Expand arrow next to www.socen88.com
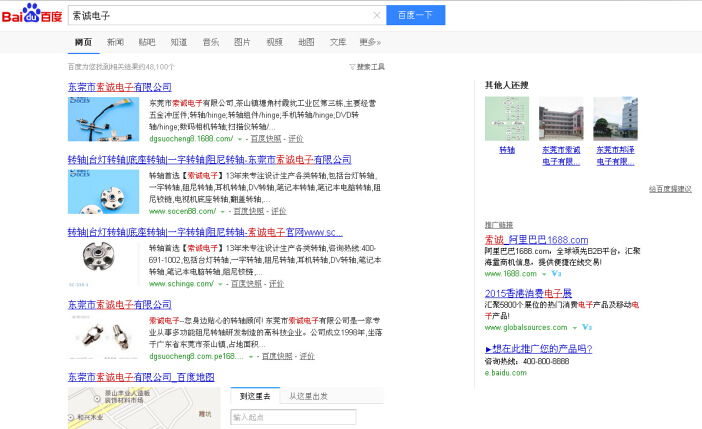702x429 pixels. point(223,212)
